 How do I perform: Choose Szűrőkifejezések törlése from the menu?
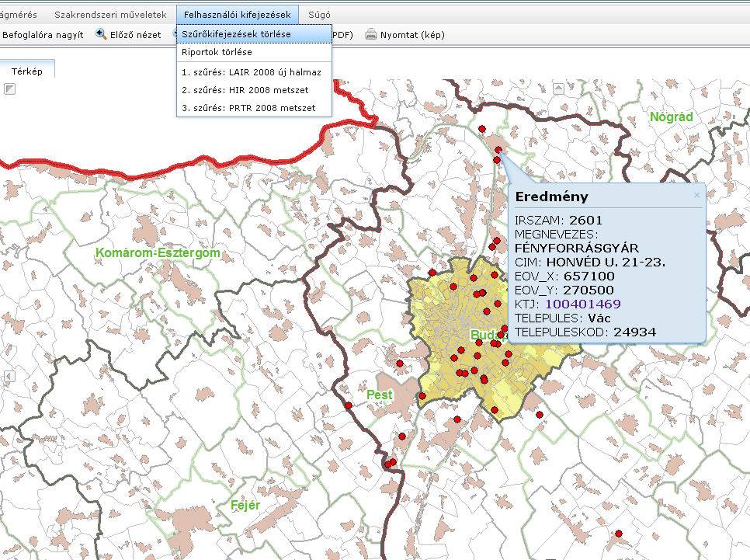pos(236,34)
